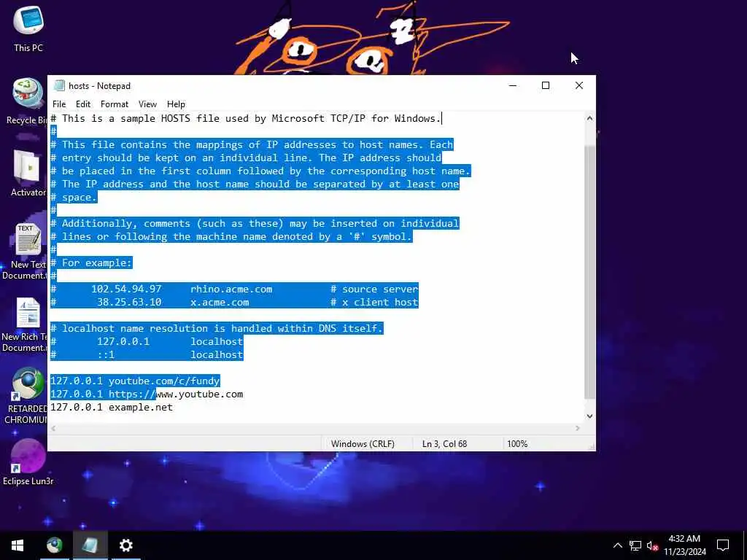
Task: Open the Chromium browser taskbar icon
Action: [x=54, y=545]
